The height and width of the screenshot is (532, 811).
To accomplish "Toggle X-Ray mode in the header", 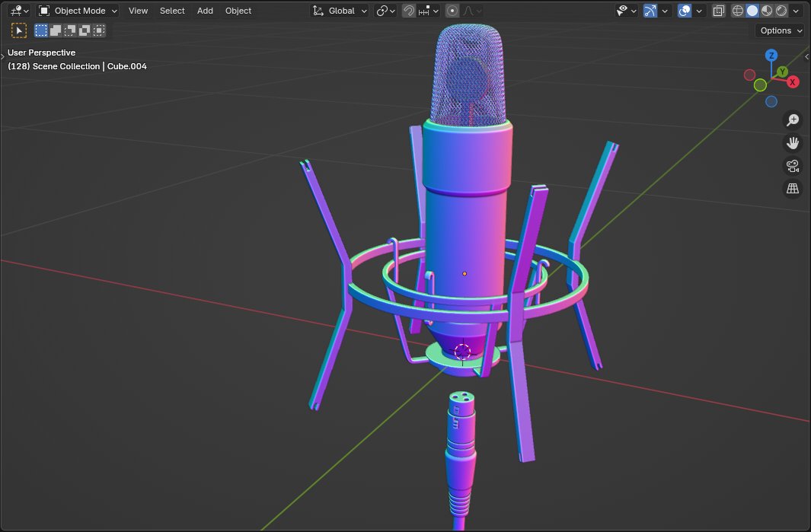I will pyautogui.click(x=717, y=11).
